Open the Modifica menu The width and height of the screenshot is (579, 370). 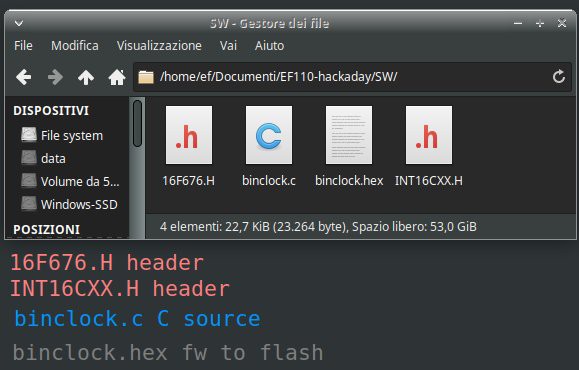click(x=75, y=45)
